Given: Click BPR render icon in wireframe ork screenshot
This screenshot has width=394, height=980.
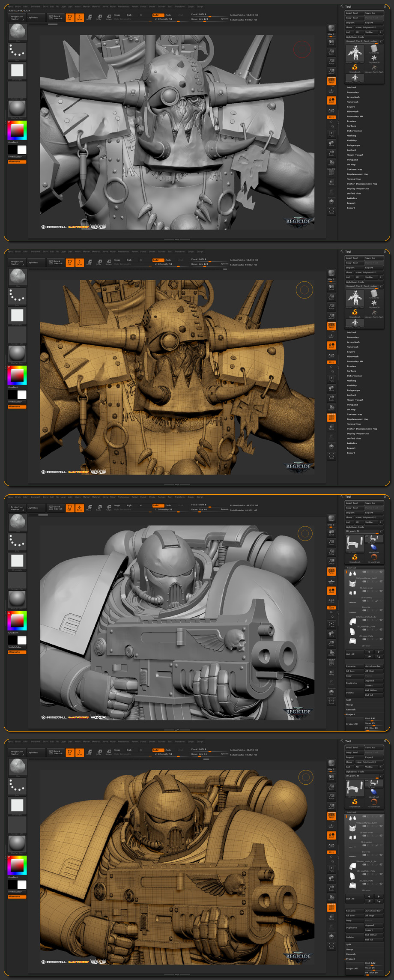Looking at the screenshot, I should 331,273.
